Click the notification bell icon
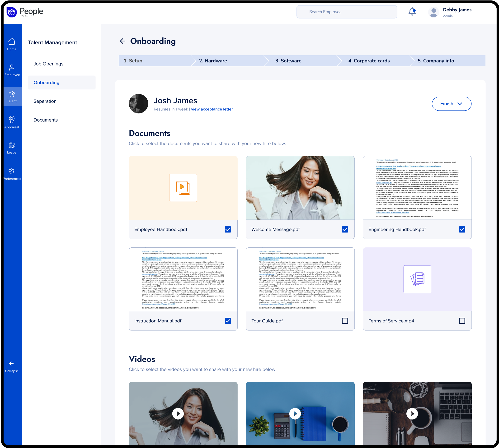 point(412,12)
